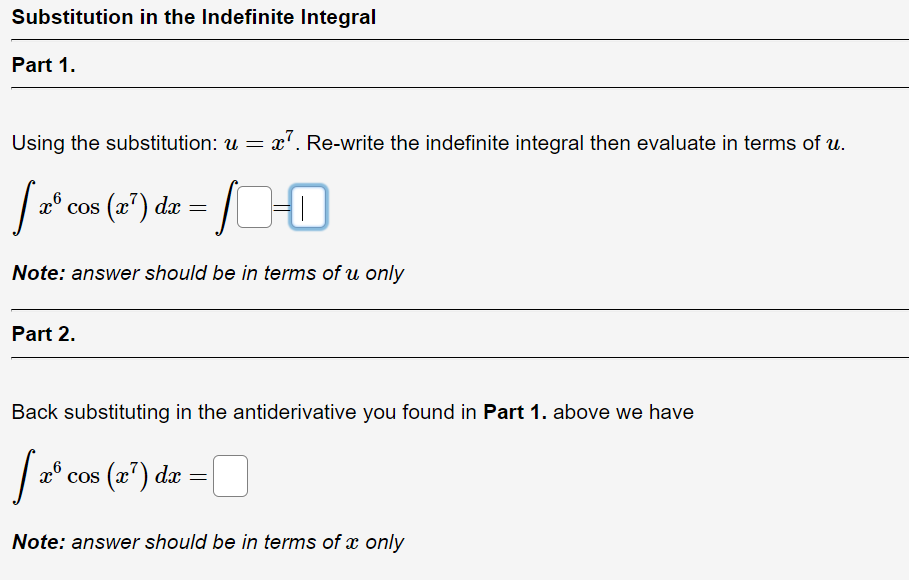
Task: Click the bold Part 1 reference in Part 2 text
Action: click(513, 412)
